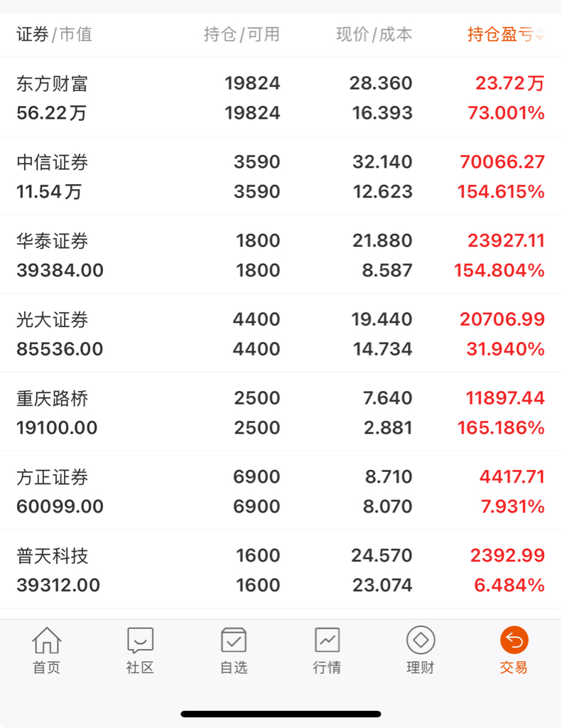Screen dimensions: 562x728
Task: Open the 重庆路桥 holding row
Action: [281, 412]
